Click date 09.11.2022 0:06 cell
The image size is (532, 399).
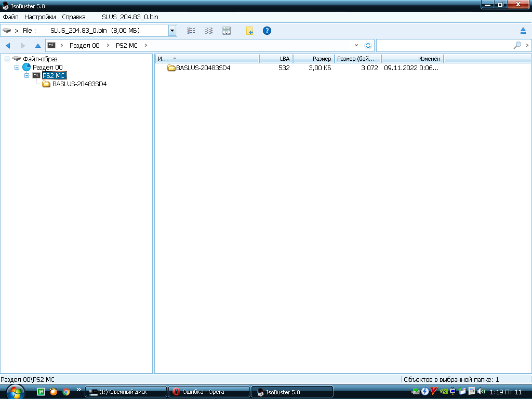click(x=411, y=68)
